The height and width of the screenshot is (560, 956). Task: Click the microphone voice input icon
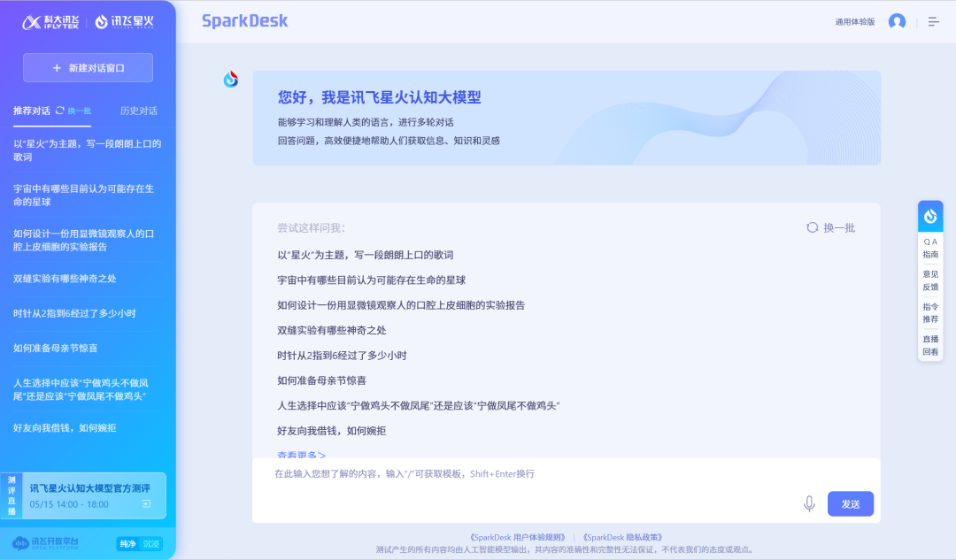click(808, 503)
